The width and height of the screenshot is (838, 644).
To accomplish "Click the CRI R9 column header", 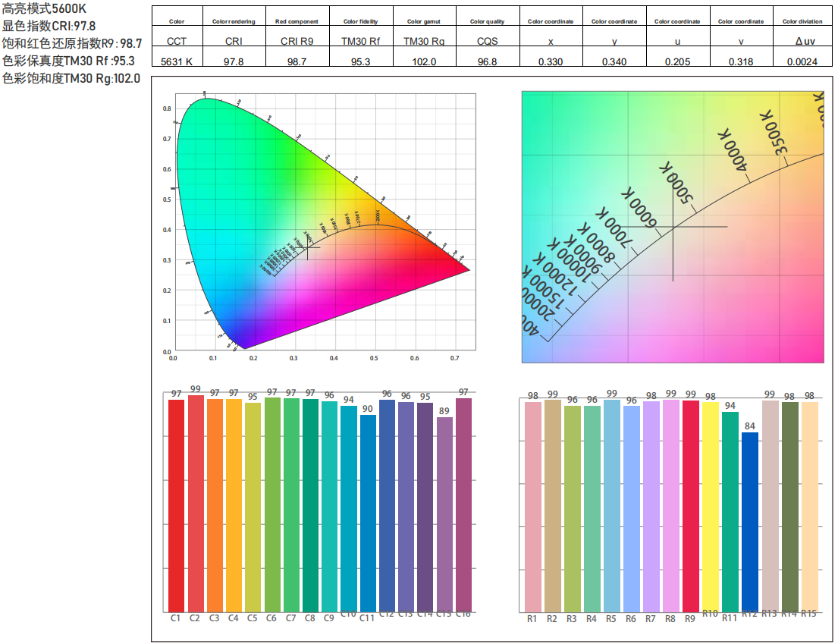I will [297, 41].
